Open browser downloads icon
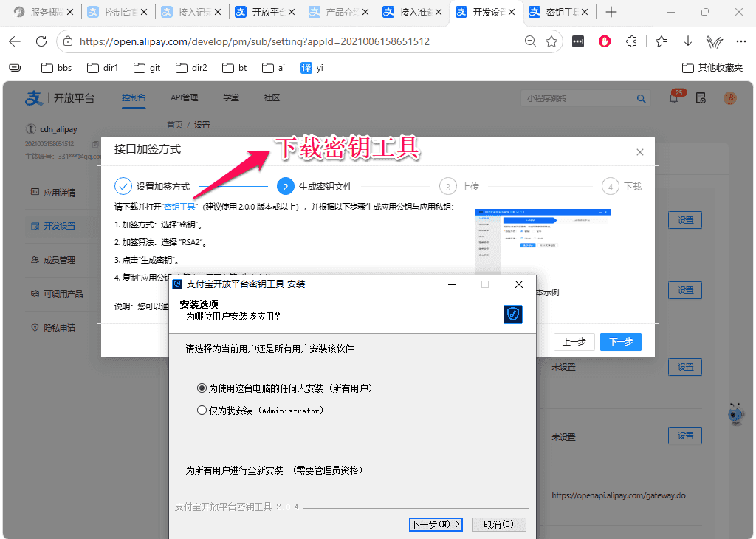This screenshot has width=756, height=539. (688, 41)
